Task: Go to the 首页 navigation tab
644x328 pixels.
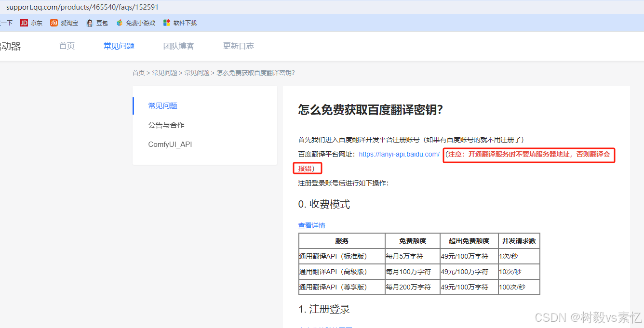Action: tap(67, 46)
